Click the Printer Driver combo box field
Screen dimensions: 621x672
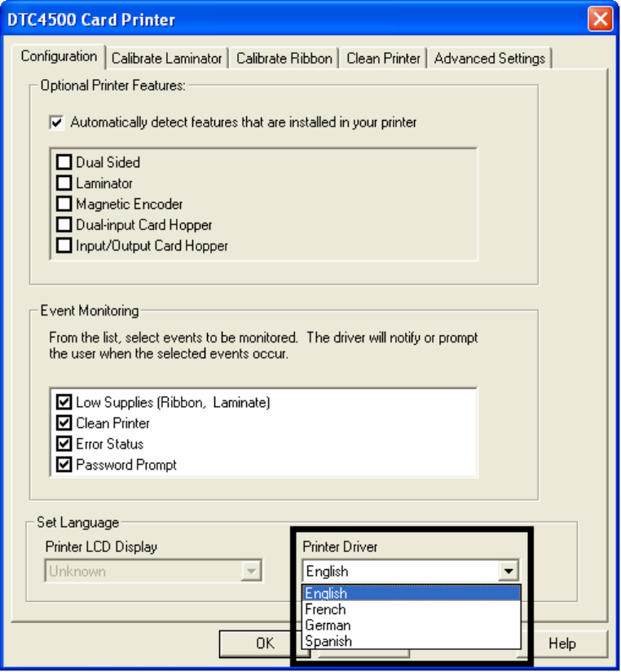point(410,571)
